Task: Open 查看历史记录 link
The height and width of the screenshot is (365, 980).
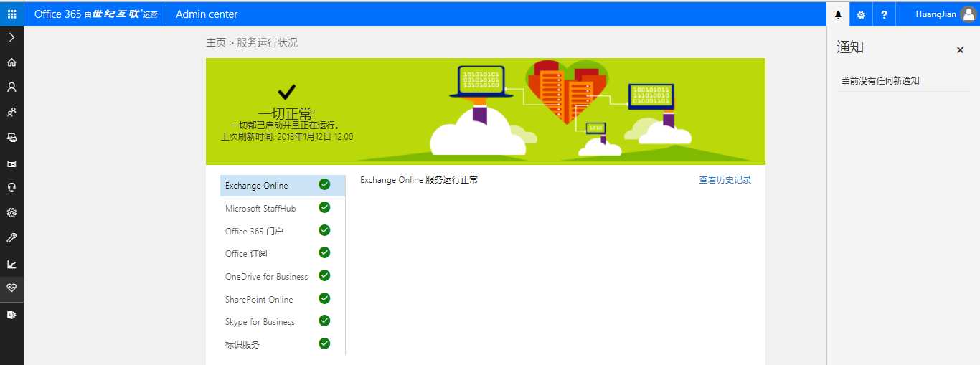Action: (x=725, y=180)
